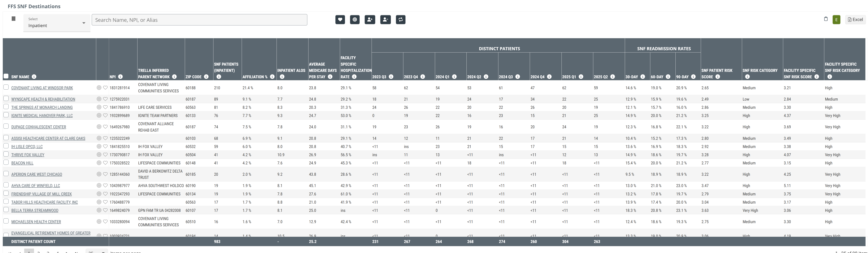This screenshot has height=253, width=868.
Task: Export the table with Excel button
Action: [855, 20]
